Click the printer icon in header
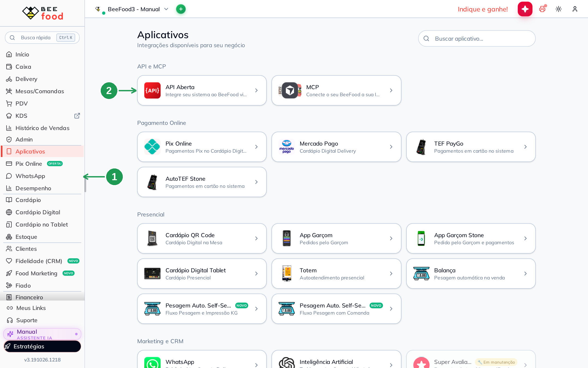This screenshot has height=368, width=588. [x=542, y=9]
